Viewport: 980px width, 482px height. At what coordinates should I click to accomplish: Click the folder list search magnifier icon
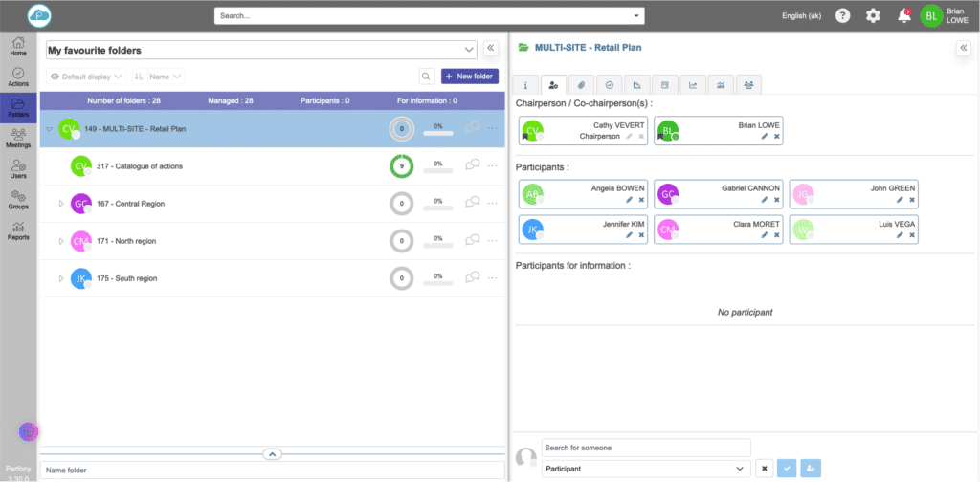point(426,77)
